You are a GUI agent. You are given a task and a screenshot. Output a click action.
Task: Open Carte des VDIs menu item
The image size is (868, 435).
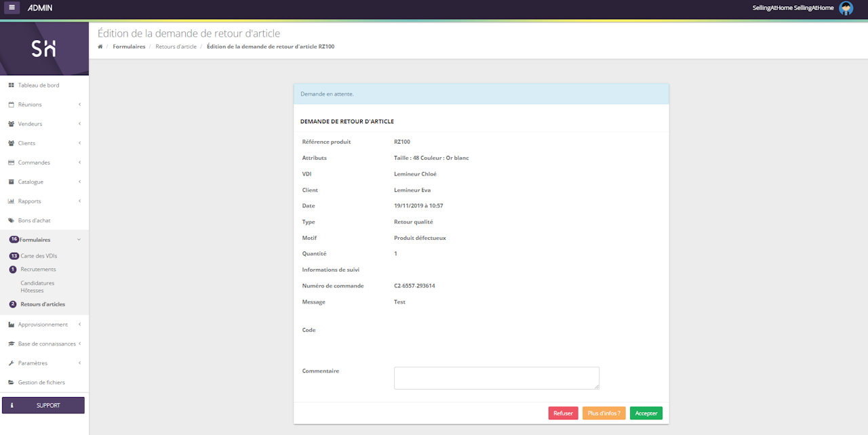point(39,256)
